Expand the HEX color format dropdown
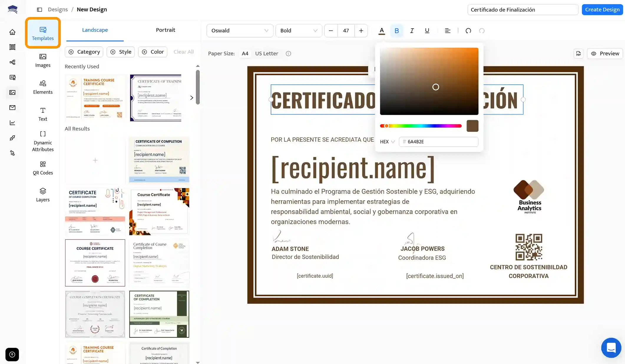Image resolution: width=625 pixels, height=364 pixels. click(387, 142)
